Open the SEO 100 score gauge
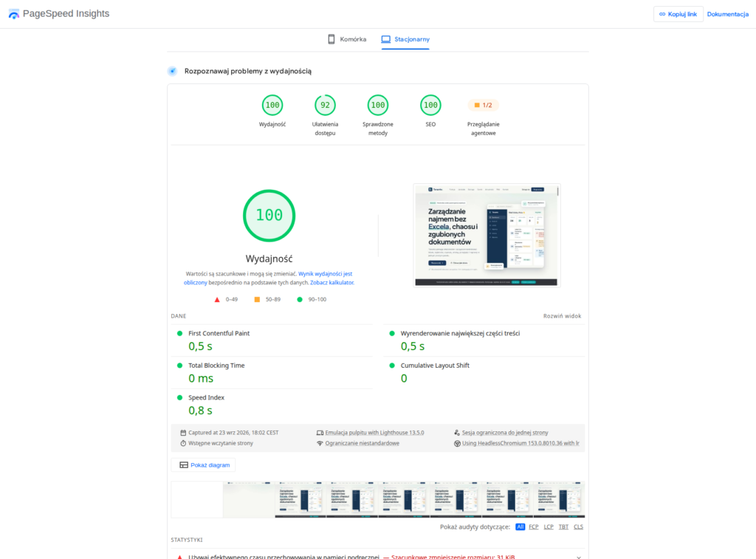This screenshot has width=756, height=559. pos(430,105)
